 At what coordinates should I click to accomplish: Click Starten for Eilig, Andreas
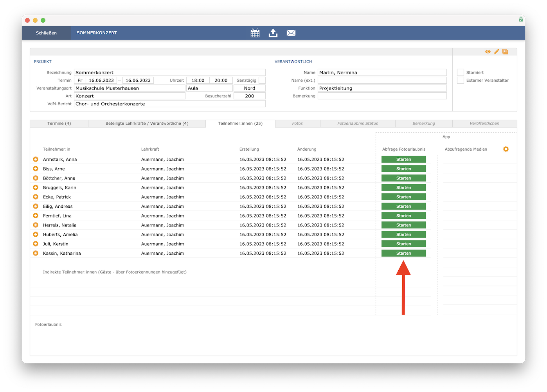point(404,206)
